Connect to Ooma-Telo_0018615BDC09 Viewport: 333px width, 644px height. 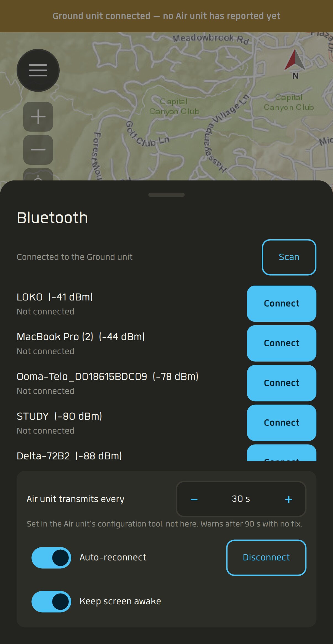pyautogui.click(x=281, y=383)
